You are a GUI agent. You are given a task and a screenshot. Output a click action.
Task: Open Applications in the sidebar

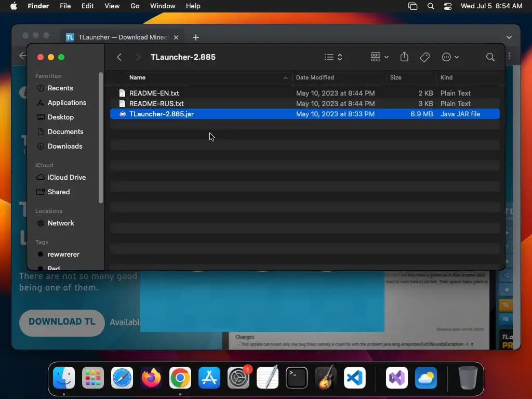pyautogui.click(x=67, y=102)
